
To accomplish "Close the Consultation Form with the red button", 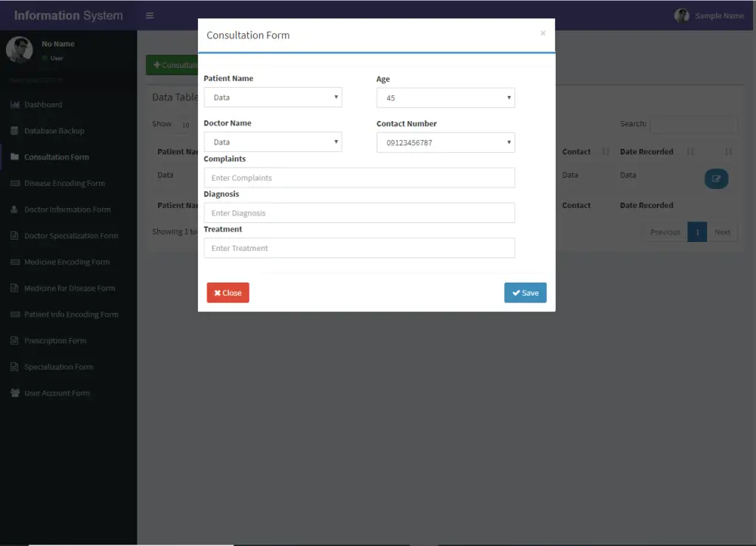I will tap(227, 292).
